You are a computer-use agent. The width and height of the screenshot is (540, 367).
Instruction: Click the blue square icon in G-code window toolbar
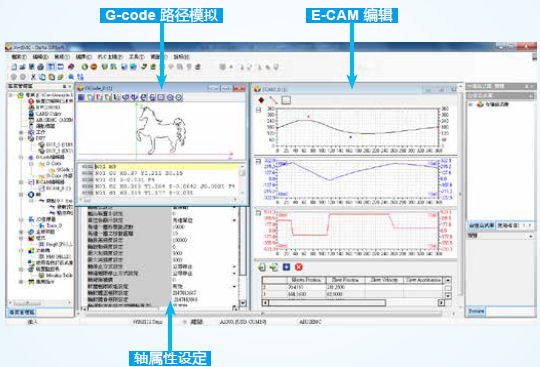tap(81, 97)
